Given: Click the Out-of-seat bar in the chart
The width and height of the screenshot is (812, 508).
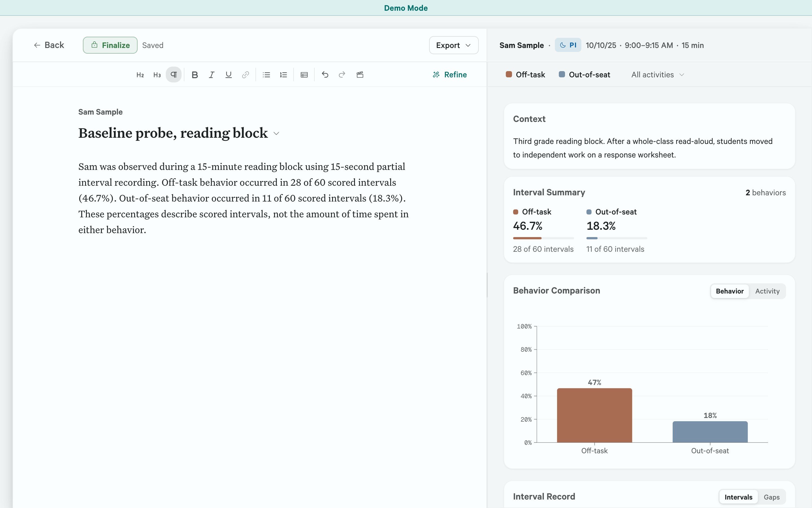Looking at the screenshot, I should coord(710,432).
